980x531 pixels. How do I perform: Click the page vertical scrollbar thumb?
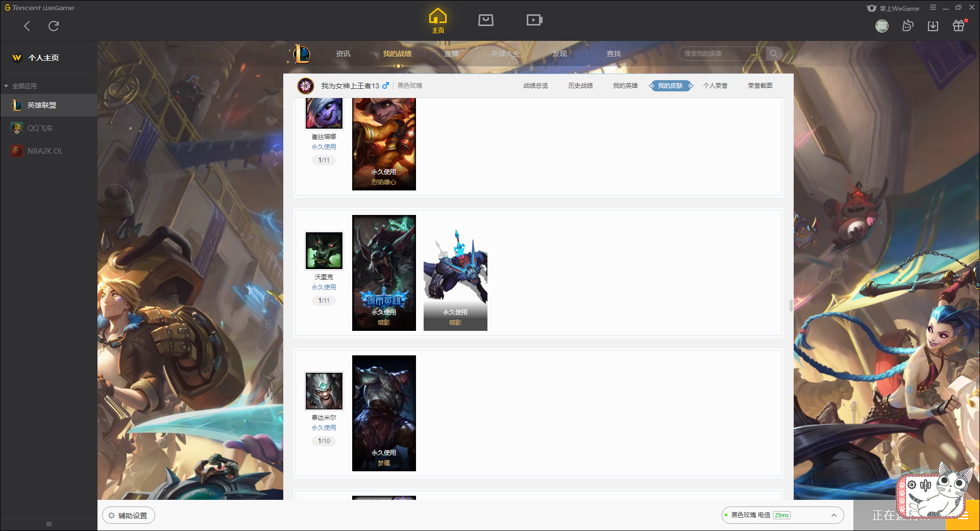tap(791, 305)
